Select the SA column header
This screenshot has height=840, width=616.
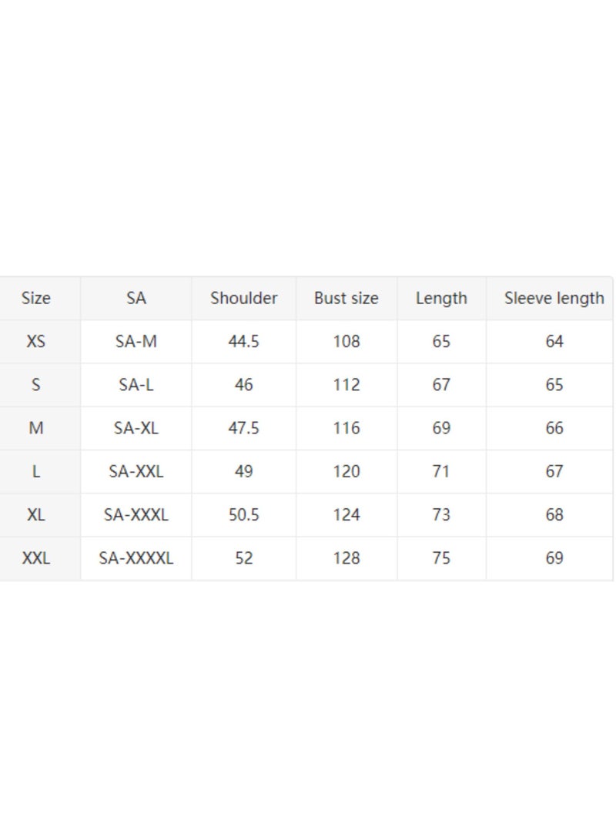(136, 298)
